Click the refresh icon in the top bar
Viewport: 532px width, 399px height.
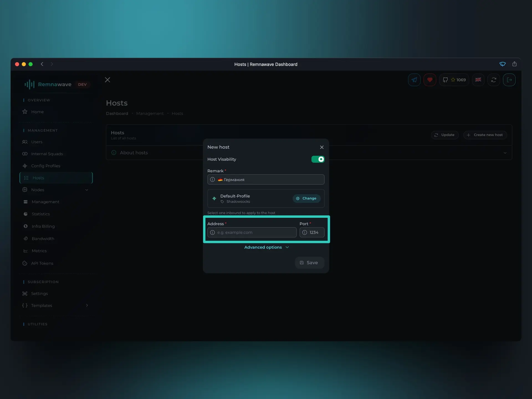point(494,80)
